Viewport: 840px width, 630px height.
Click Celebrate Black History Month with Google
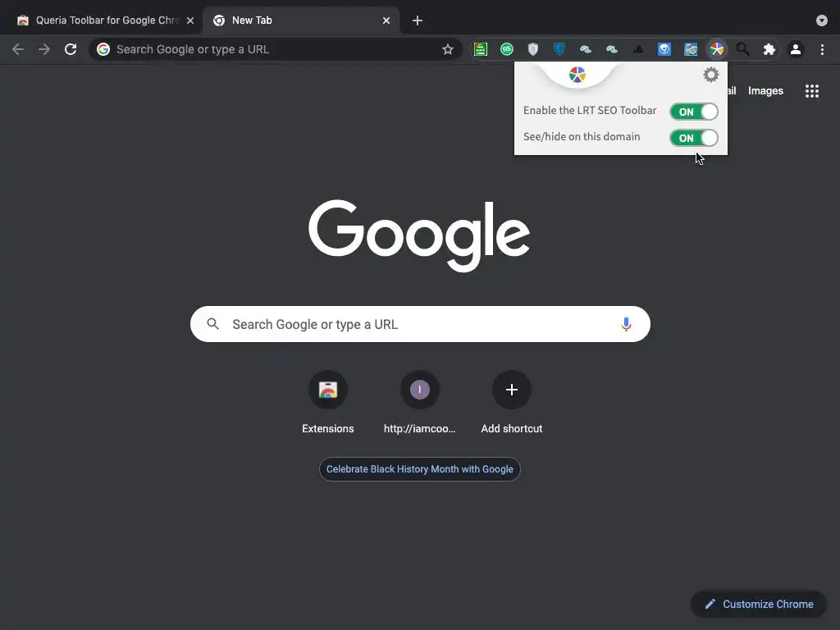coord(419,468)
